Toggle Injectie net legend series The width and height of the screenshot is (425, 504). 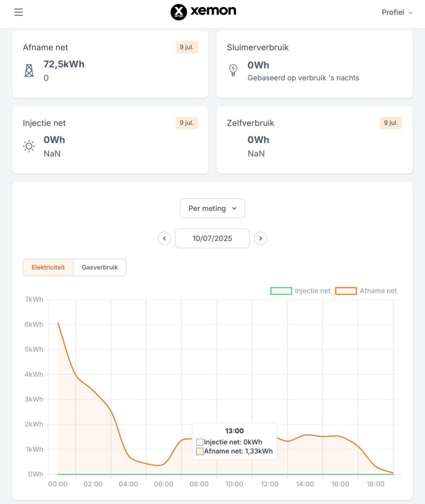pos(300,291)
